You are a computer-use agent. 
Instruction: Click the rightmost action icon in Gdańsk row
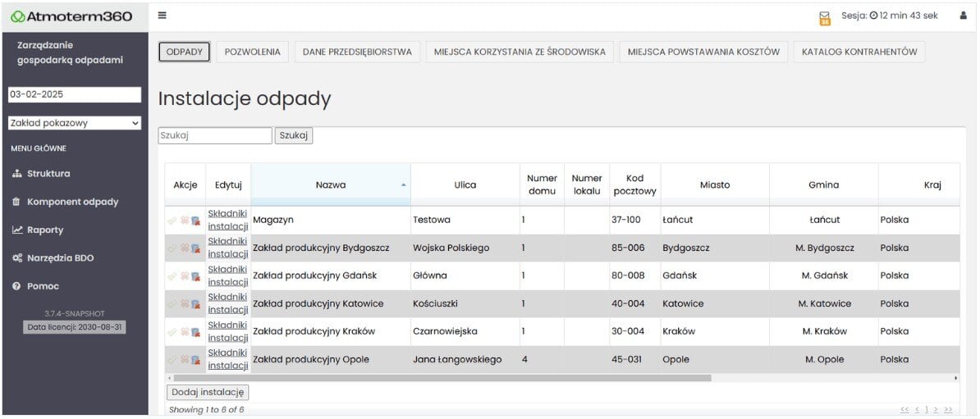[x=196, y=276]
